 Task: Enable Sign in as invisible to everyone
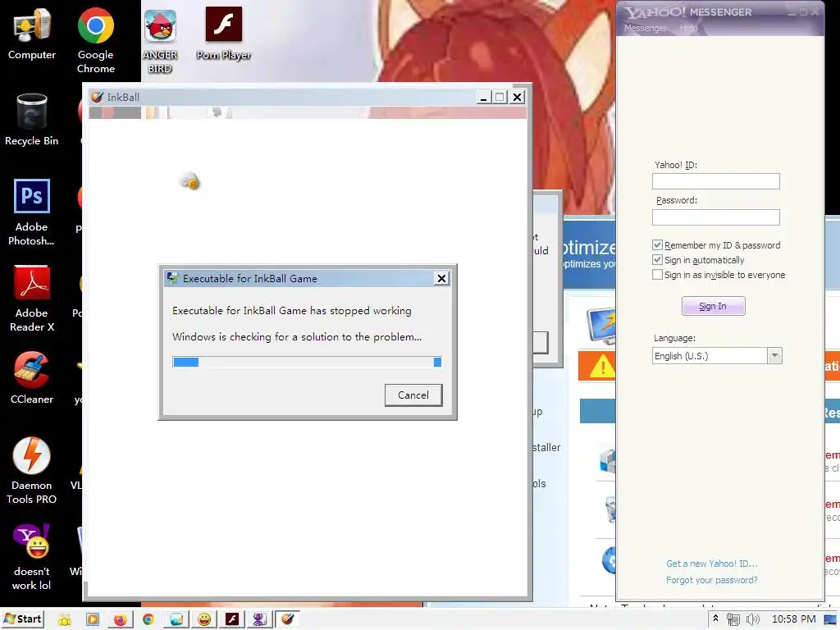[657, 275]
